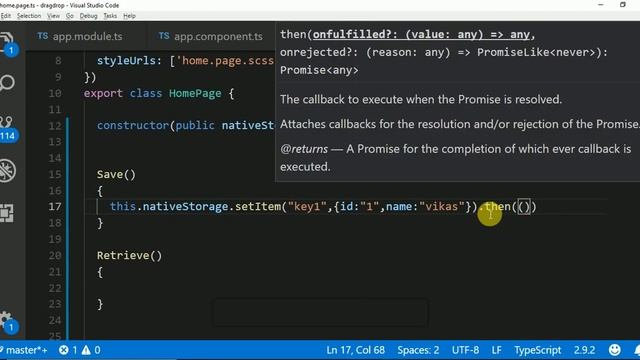The height and width of the screenshot is (360, 640).
Task: Open the Help menu
Action: [129, 16]
